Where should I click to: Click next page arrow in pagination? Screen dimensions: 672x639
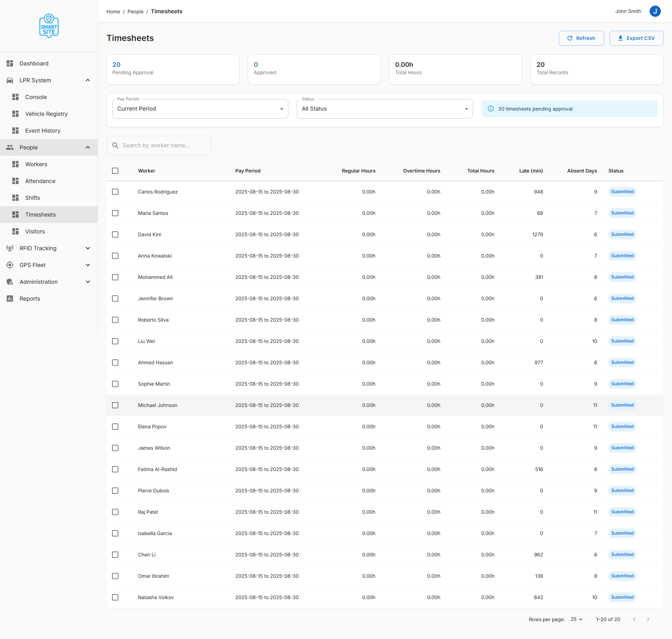[648, 619]
